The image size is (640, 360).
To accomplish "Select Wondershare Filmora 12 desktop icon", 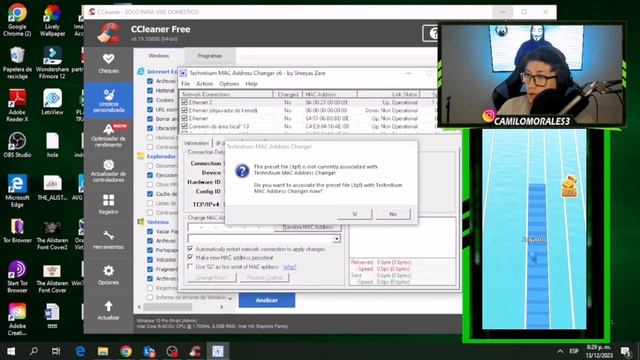I will [x=52, y=63].
